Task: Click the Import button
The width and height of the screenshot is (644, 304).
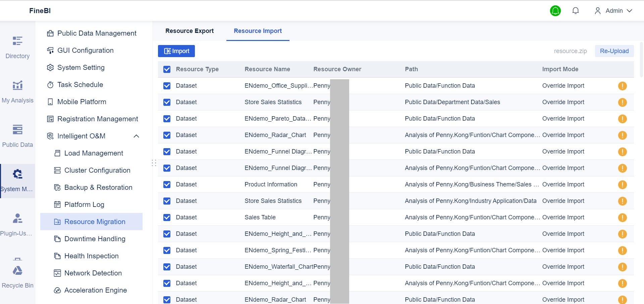Action: [x=176, y=51]
